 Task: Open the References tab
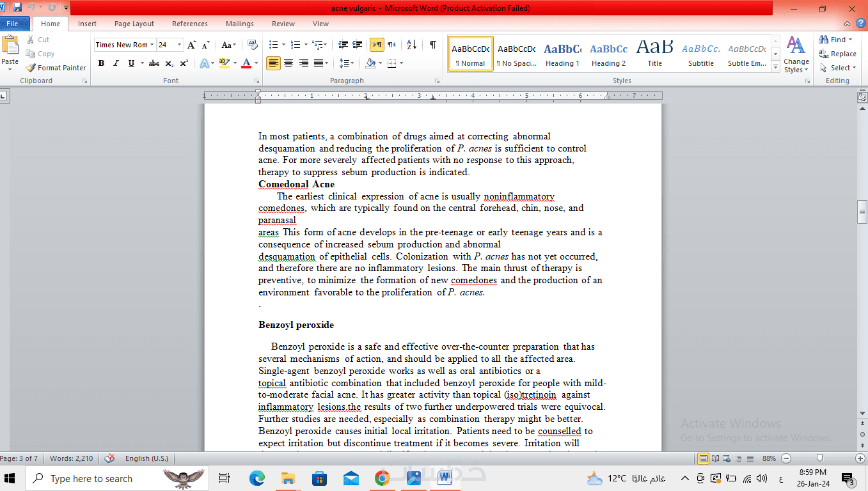coord(190,24)
